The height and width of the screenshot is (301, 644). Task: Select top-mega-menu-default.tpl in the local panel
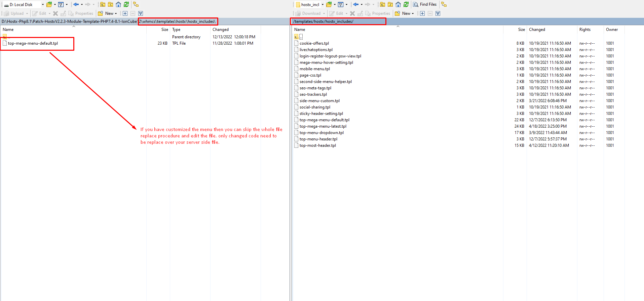pos(33,43)
